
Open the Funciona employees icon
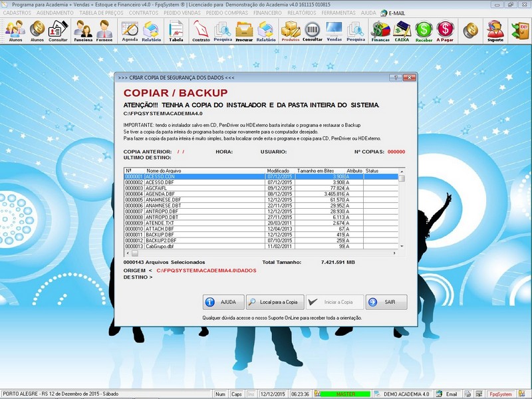[x=83, y=31]
